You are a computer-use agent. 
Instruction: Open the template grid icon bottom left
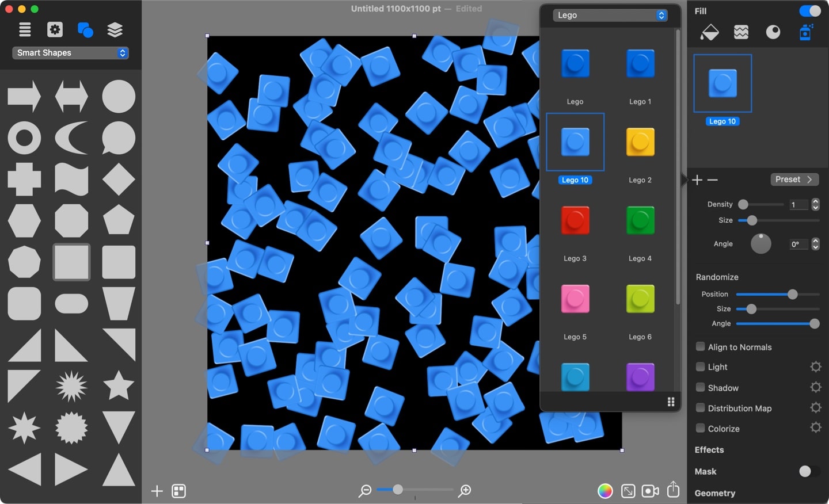179,491
